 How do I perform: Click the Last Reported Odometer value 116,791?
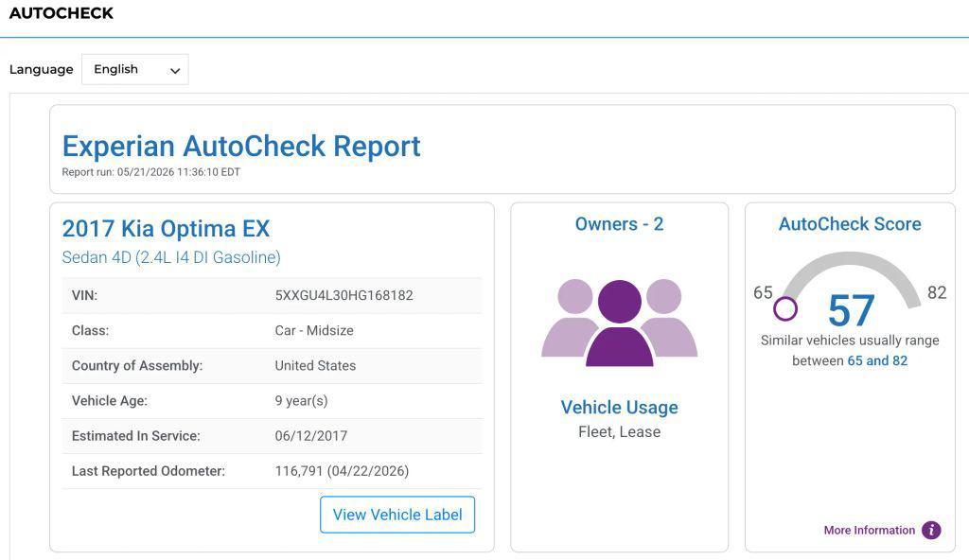click(x=342, y=471)
